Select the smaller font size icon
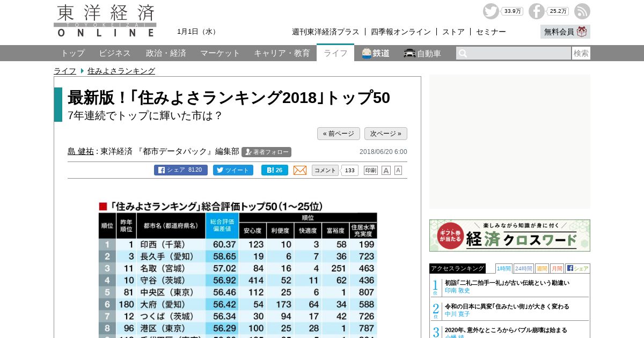The width and height of the screenshot is (644, 338). click(398, 170)
